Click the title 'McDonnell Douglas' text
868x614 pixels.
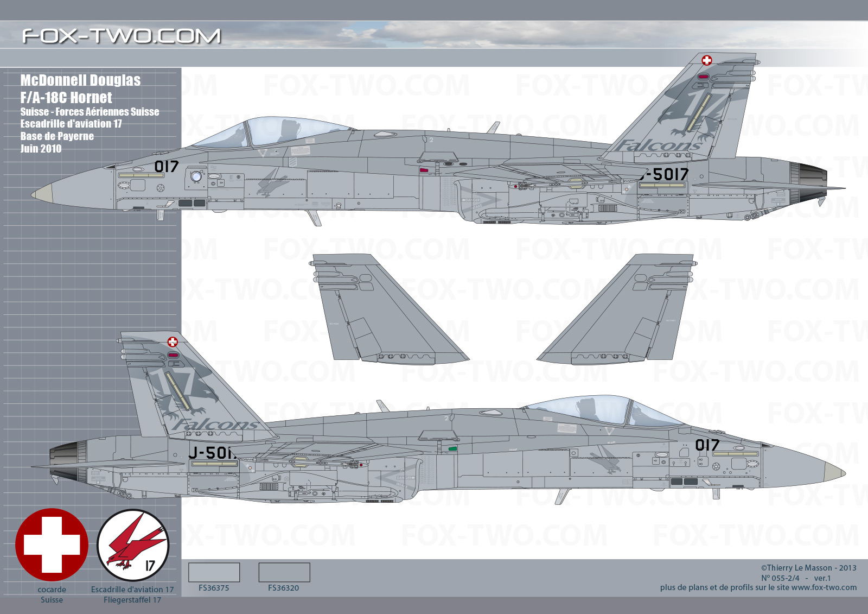click(x=80, y=80)
